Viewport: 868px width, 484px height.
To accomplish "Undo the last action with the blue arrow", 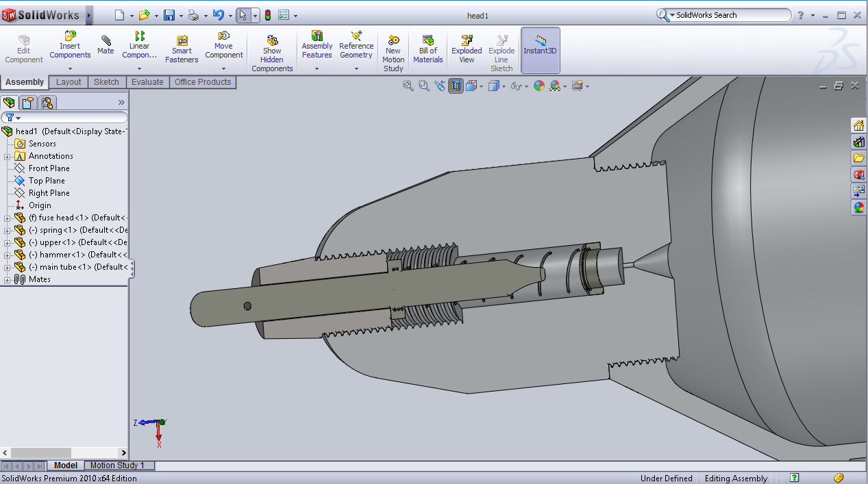I will pos(218,15).
